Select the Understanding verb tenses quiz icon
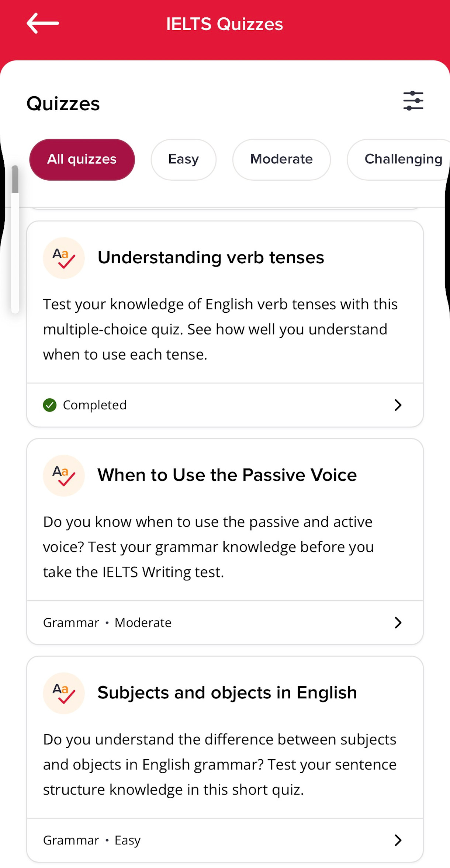Screen dimensions: 450x868 coord(63,258)
